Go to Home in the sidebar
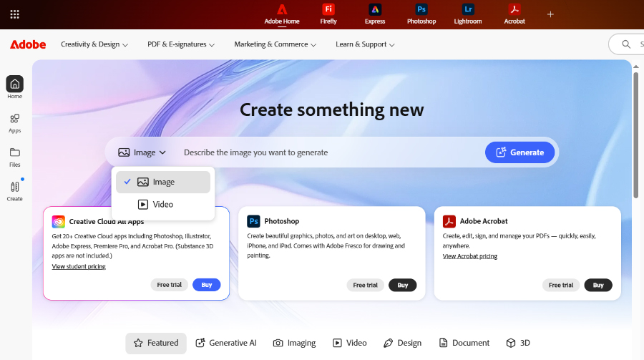Viewport: 644px width, 360px height. 15,87
